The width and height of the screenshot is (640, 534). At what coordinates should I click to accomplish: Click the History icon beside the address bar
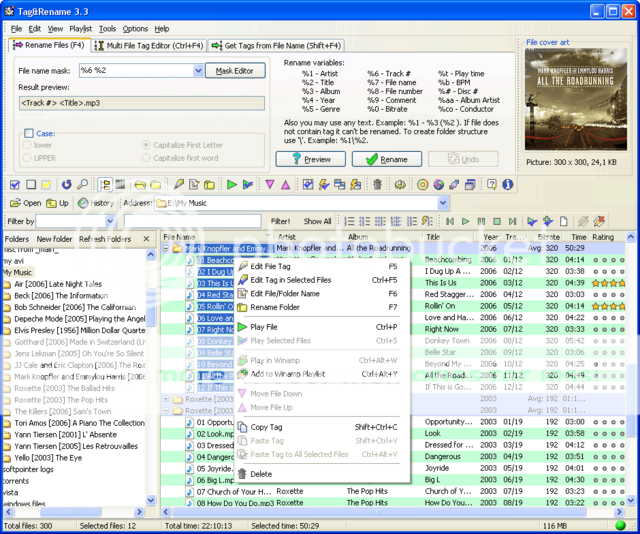(83, 203)
